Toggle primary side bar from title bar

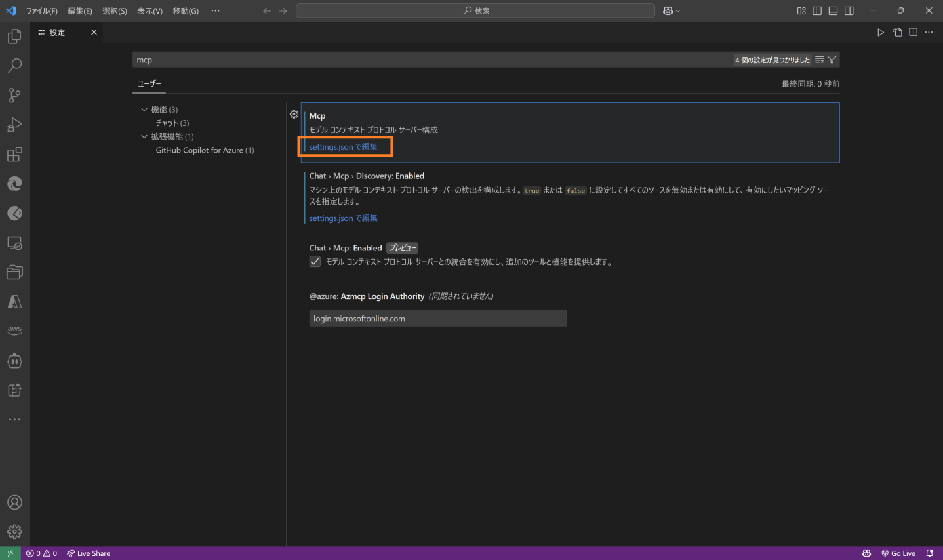[x=817, y=10]
